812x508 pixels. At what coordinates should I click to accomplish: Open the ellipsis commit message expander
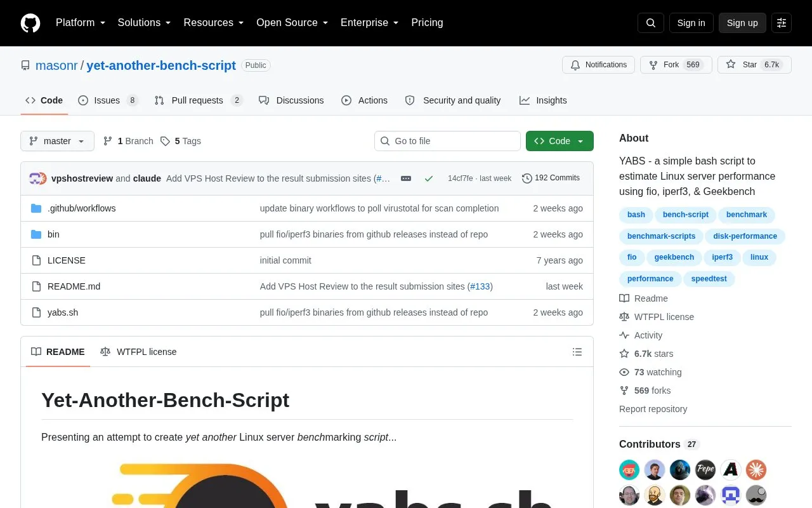406,178
